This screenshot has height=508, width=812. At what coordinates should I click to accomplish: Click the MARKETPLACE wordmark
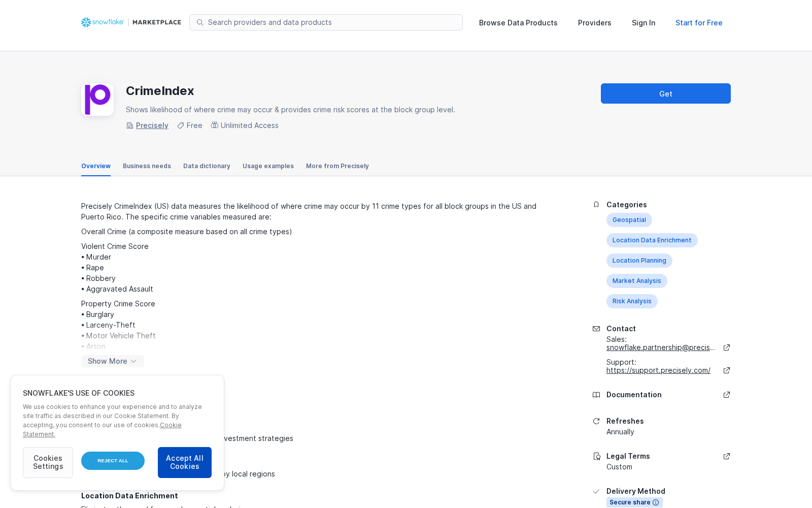(157, 22)
